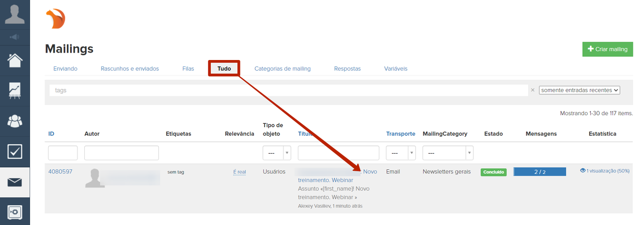Go to the home icon in sidebar
Image resolution: width=644 pixels, height=225 pixels.
(15, 59)
